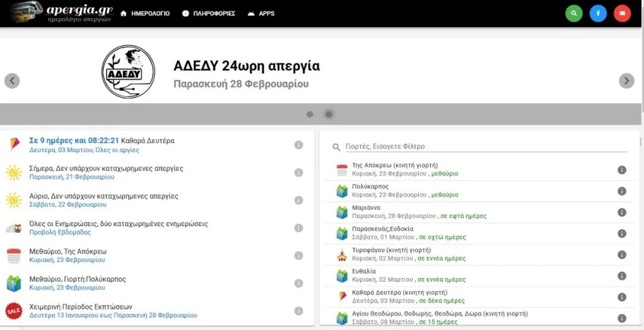Click info icon for Αγίου Θεοδώρου entry

pyautogui.click(x=622, y=318)
